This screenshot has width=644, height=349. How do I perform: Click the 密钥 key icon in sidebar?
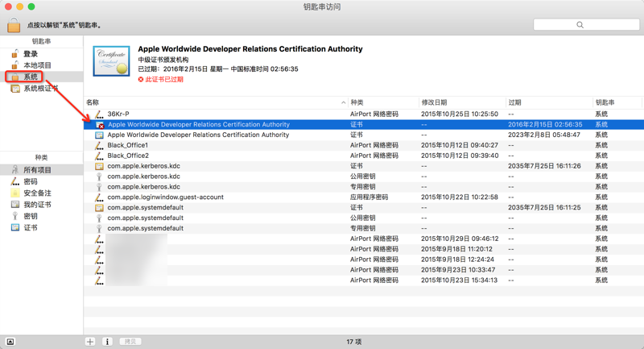click(15, 216)
